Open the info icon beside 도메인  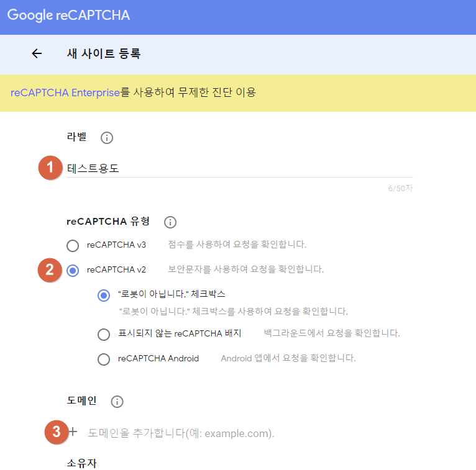(x=117, y=402)
